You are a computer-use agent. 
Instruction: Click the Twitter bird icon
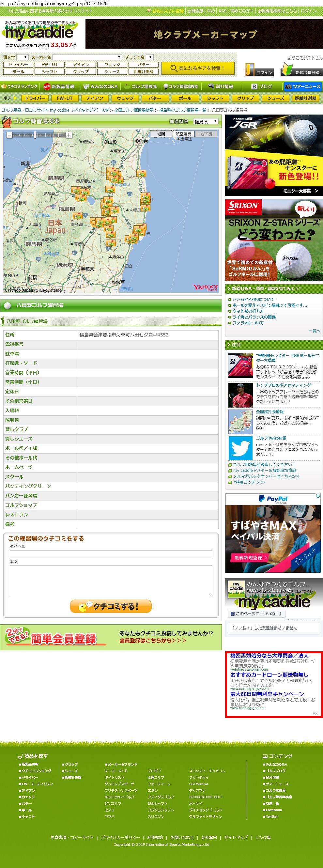tap(240, 448)
